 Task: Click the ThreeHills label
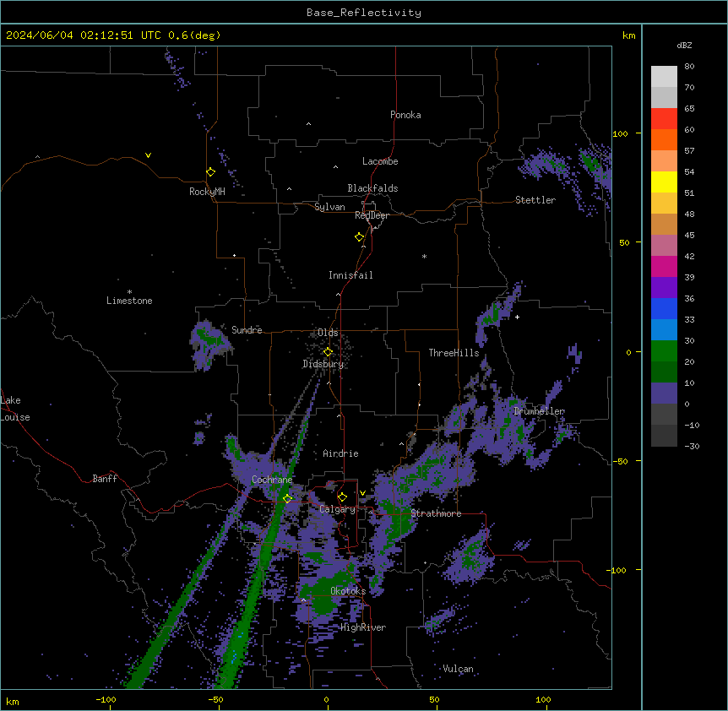(x=454, y=353)
